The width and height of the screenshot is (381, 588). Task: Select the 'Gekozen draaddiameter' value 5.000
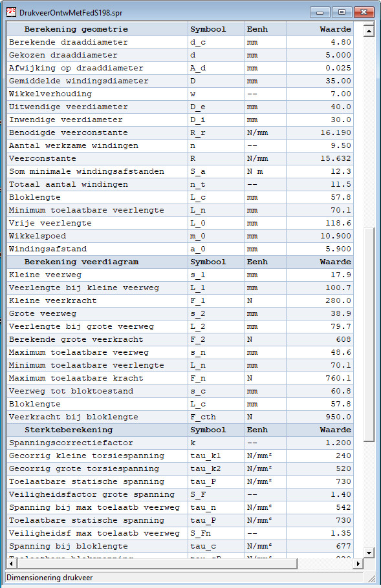338,55
